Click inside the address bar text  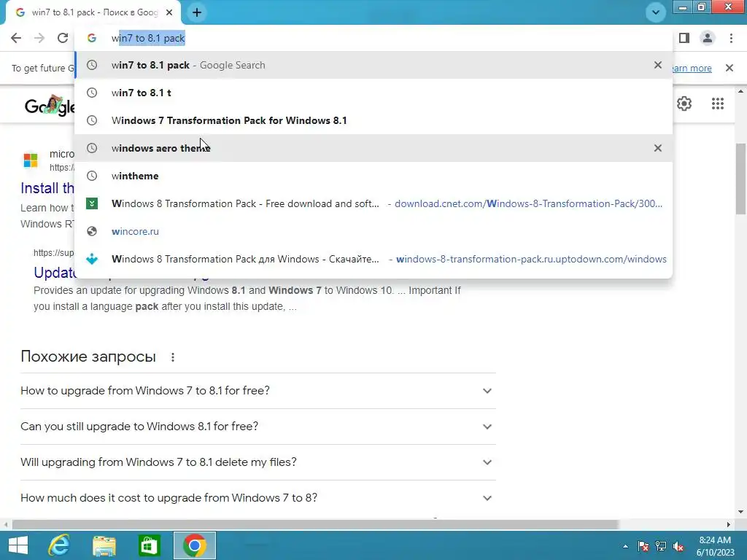tap(148, 38)
